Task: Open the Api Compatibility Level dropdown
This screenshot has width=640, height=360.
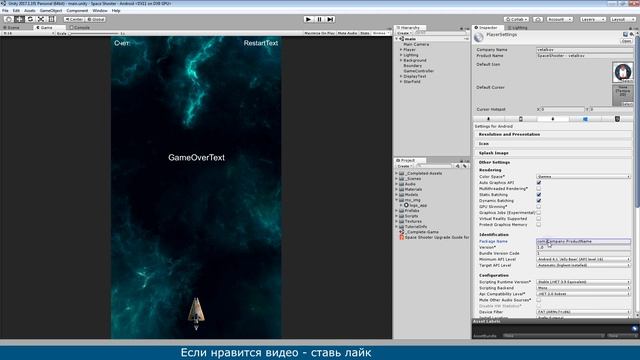Action: click(x=583, y=294)
